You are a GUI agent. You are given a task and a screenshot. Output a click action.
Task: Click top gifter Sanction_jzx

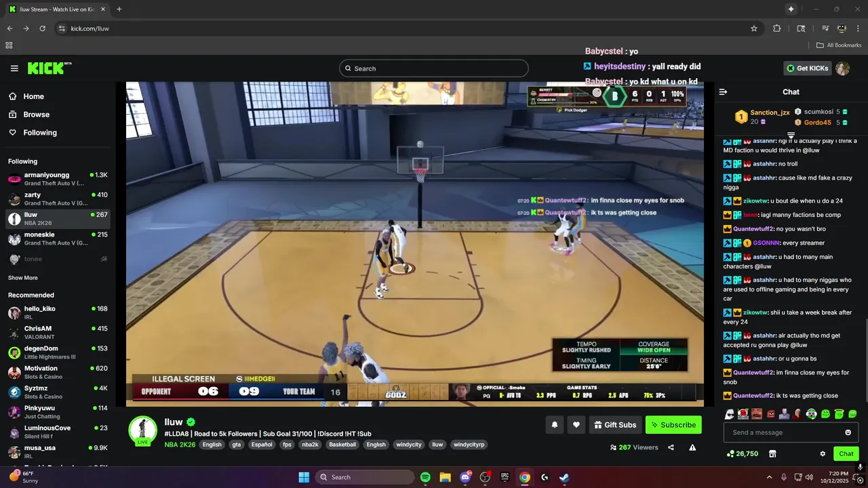(x=770, y=113)
